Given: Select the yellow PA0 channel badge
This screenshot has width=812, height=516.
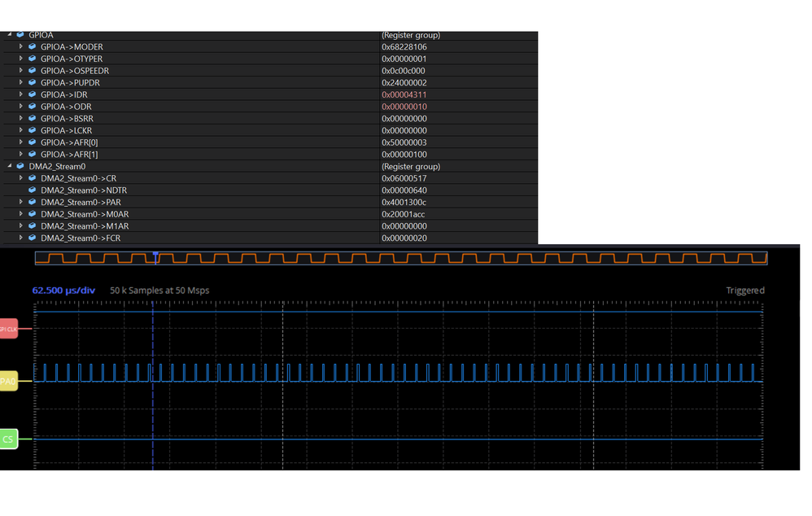Looking at the screenshot, I should tap(8, 381).
